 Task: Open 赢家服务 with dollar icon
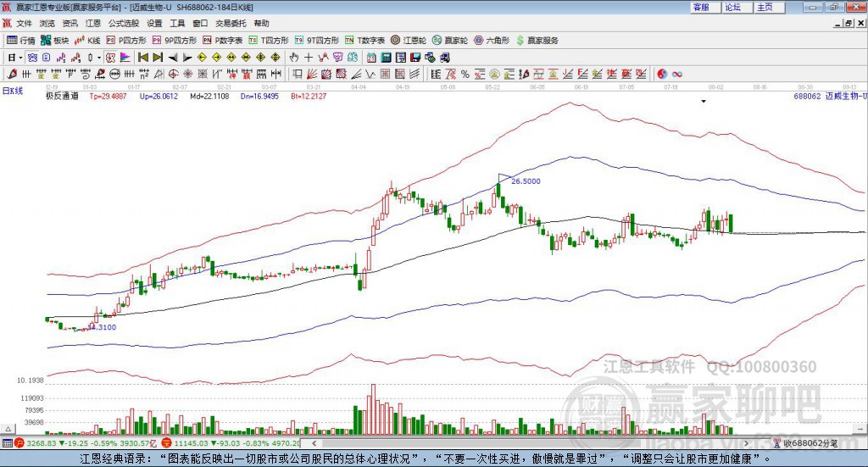click(537, 41)
